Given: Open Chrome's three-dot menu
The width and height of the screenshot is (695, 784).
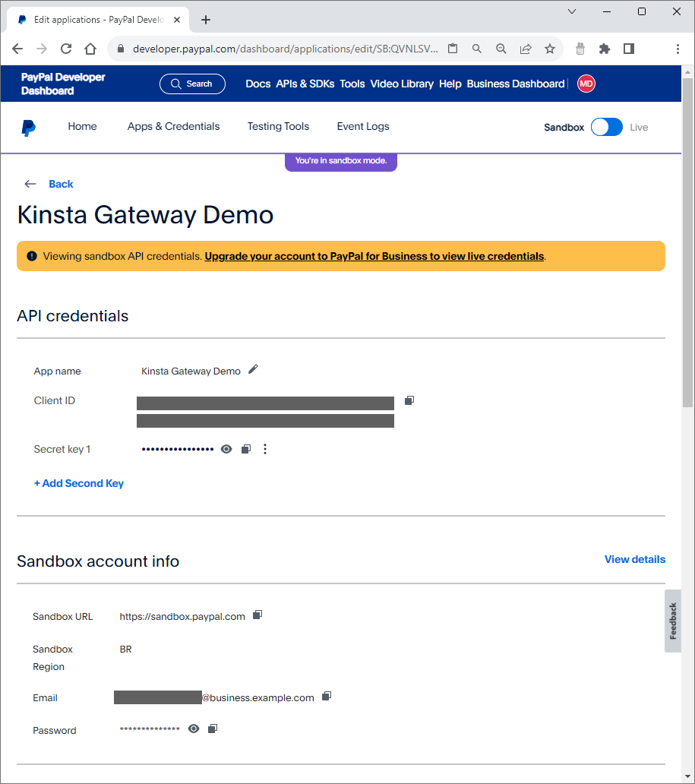Looking at the screenshot, I should (x=678, y=49).
